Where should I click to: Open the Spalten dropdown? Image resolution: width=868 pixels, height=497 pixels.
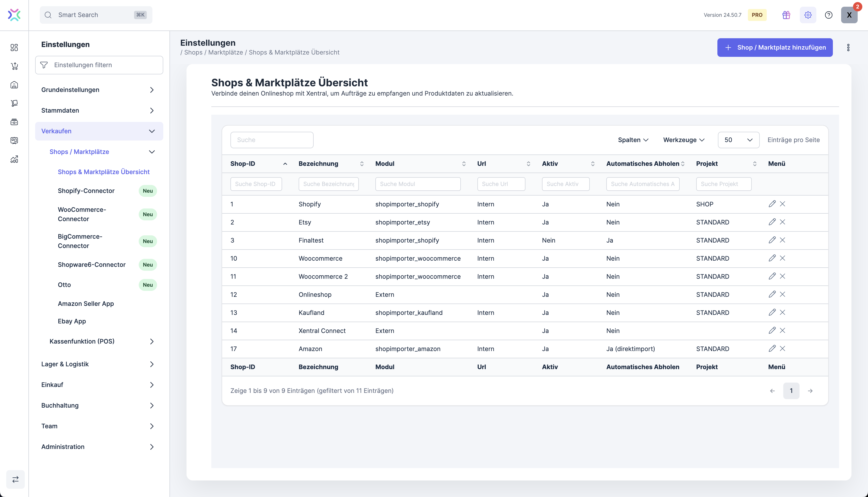coord(633,140)
